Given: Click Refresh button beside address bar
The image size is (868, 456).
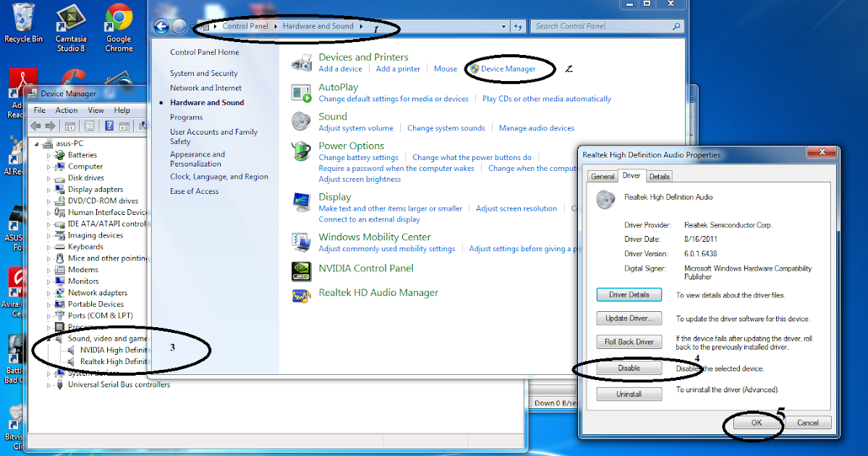Looking at the screenshot, I should [518, 26].
